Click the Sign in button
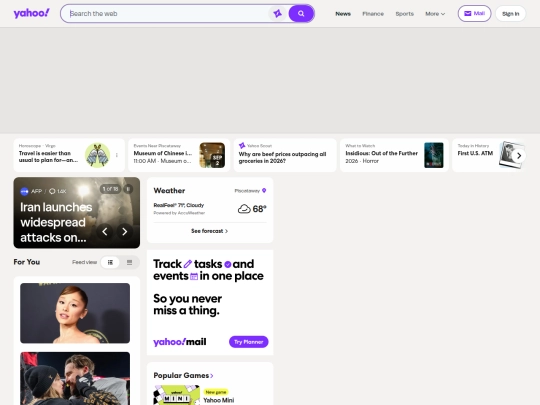Image resolution: width=540 pixels, height=405 pixels. click(510, 14)
